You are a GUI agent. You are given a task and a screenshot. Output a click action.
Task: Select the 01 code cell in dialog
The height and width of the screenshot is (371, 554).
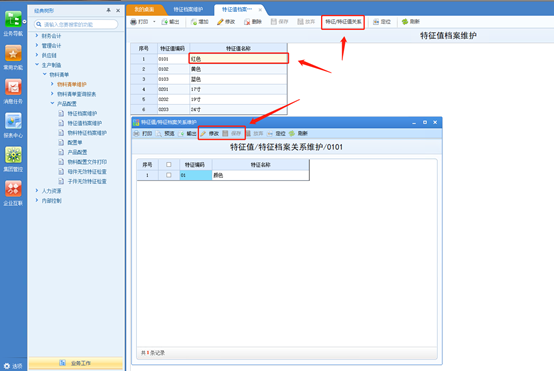[x=196, y=175]
